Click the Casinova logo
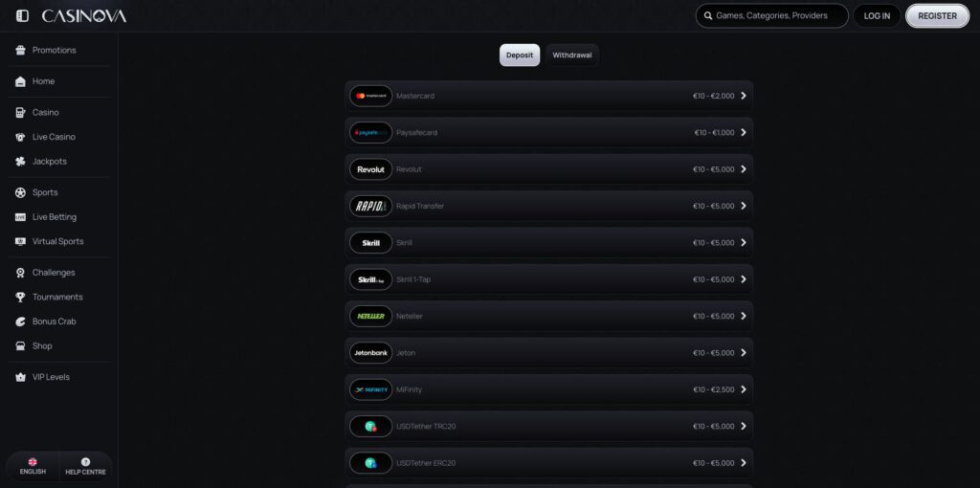Screen dimensions: 980x488 coord(84,16)
